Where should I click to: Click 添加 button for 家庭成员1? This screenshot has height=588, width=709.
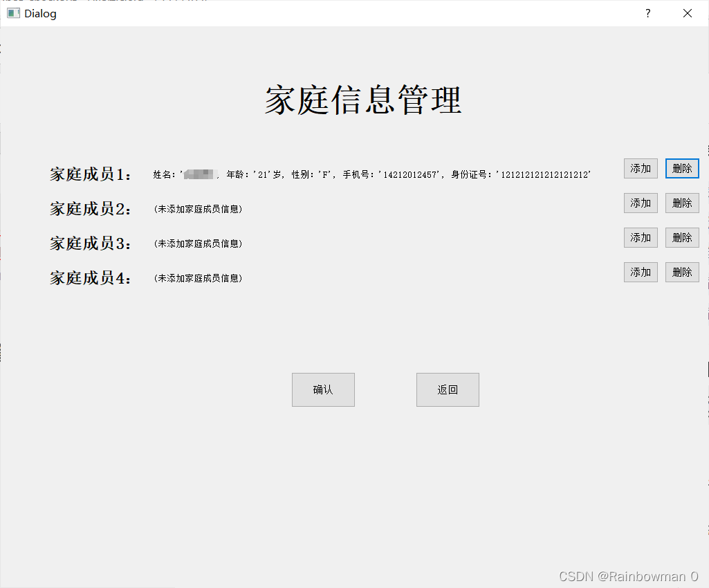point(641,168)
